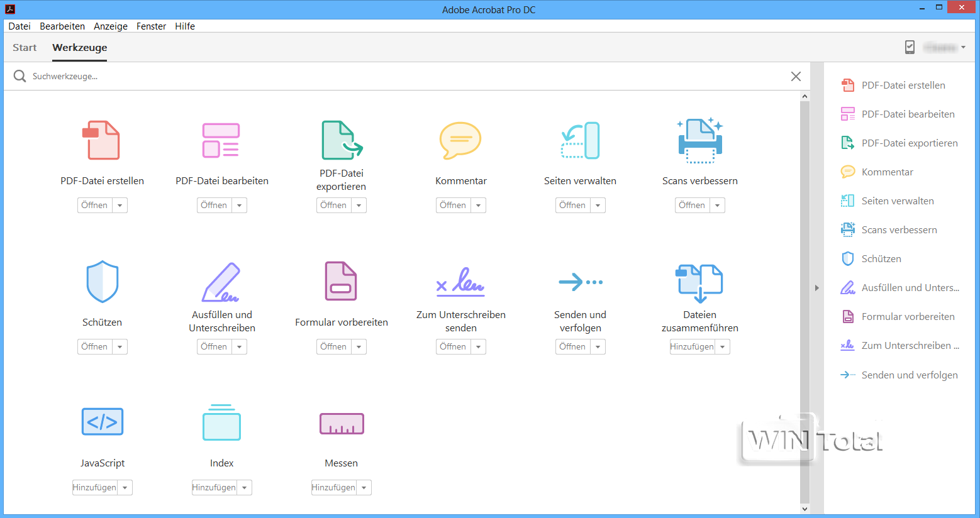Open Ausfüllen und Unters... shortcut in right panel
The width and height of the screenshot is (980, 518).
point(900,288)
